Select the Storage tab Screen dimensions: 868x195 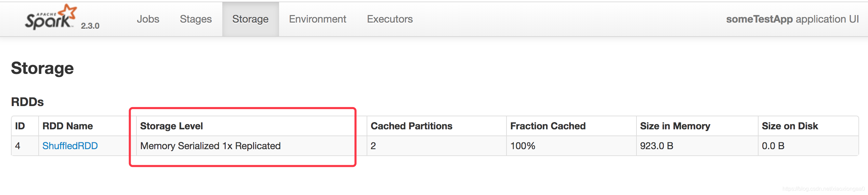pyautogui.click(x=250, y=19)
